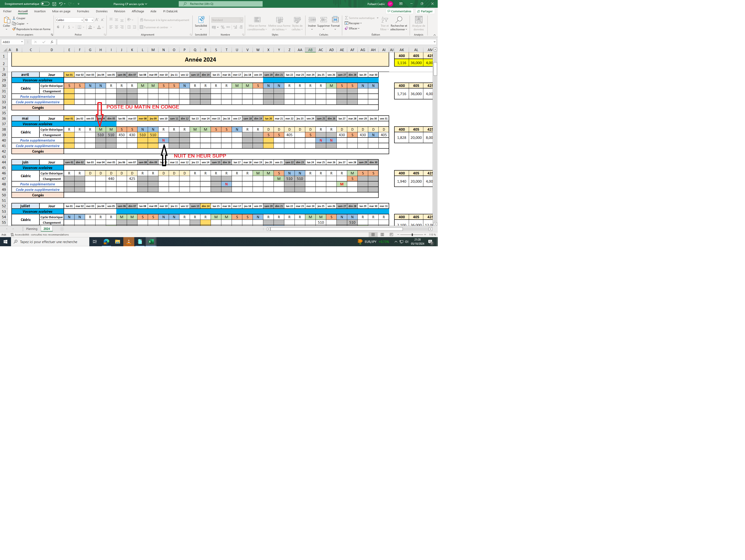The height and width of the screenshot is (560, 745).
Task: Click the Effacer eraser button
Action: pos(352,28)
